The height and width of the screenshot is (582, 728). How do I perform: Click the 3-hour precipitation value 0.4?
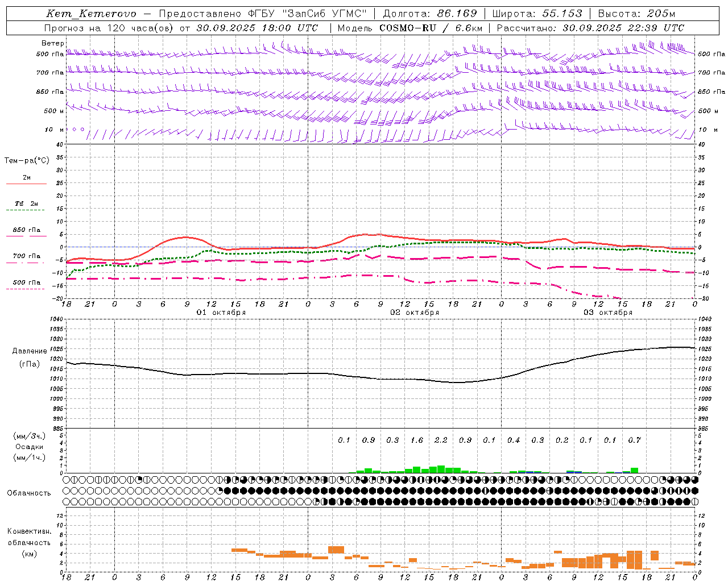[514, 440]
